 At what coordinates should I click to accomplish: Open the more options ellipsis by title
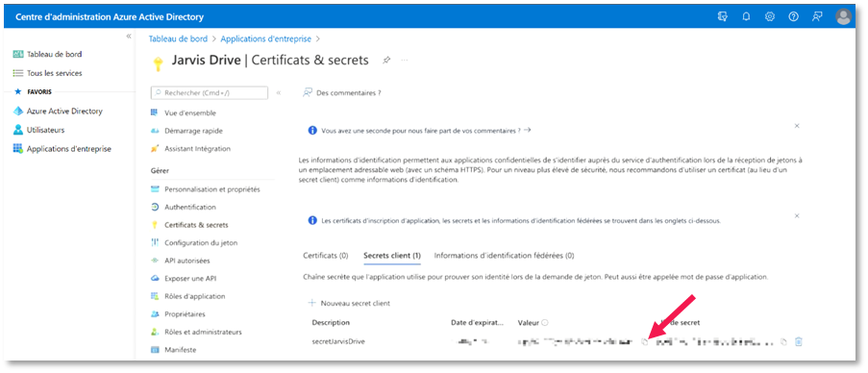(404, 61)
